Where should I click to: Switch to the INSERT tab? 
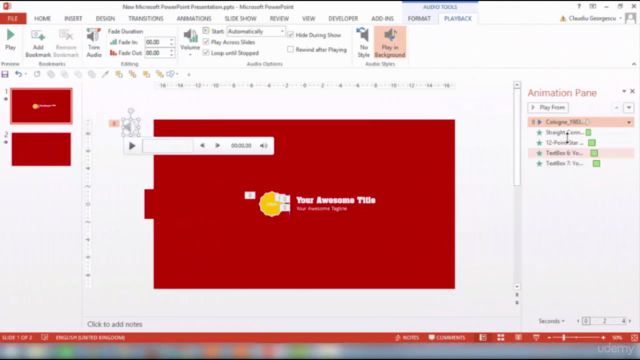[x=73, y=18]
